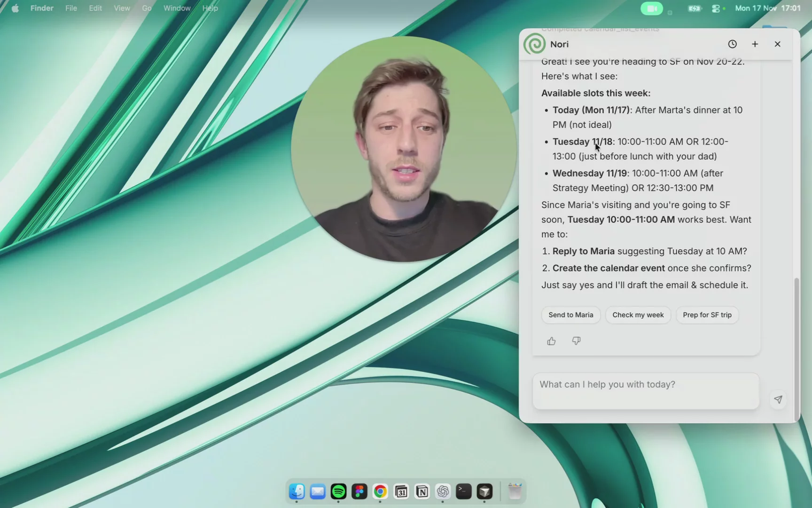Open the Window menu
The image size is (812, 508).
pyautogui.click(x=176, y=8)
